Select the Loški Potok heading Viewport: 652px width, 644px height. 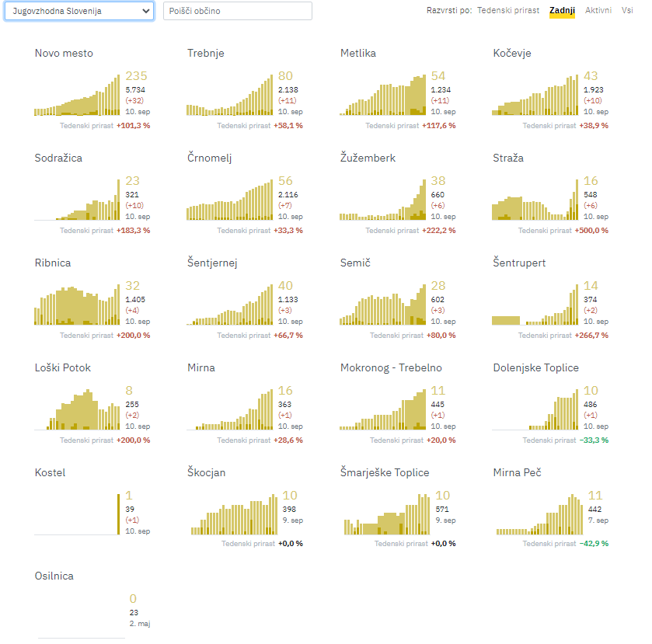[63, 367]
